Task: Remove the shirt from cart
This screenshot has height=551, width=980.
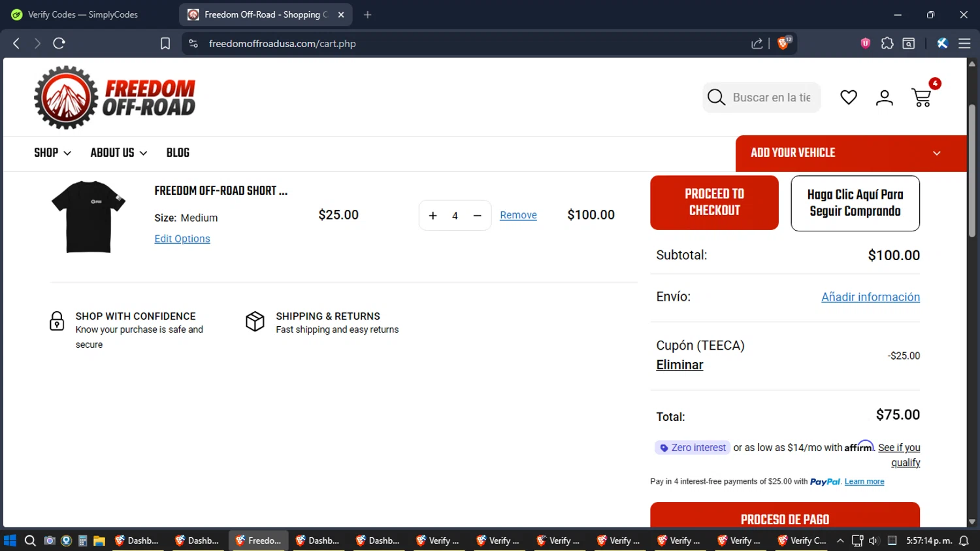Action: 518,215
